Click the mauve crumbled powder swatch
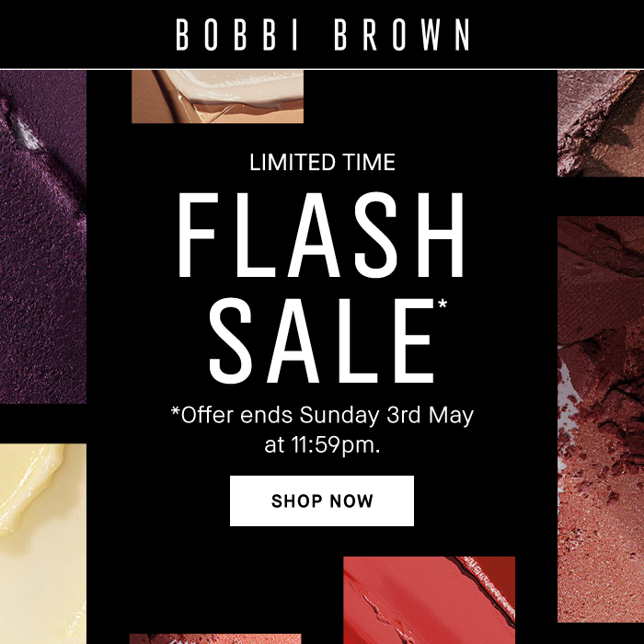 coord(601,123)
